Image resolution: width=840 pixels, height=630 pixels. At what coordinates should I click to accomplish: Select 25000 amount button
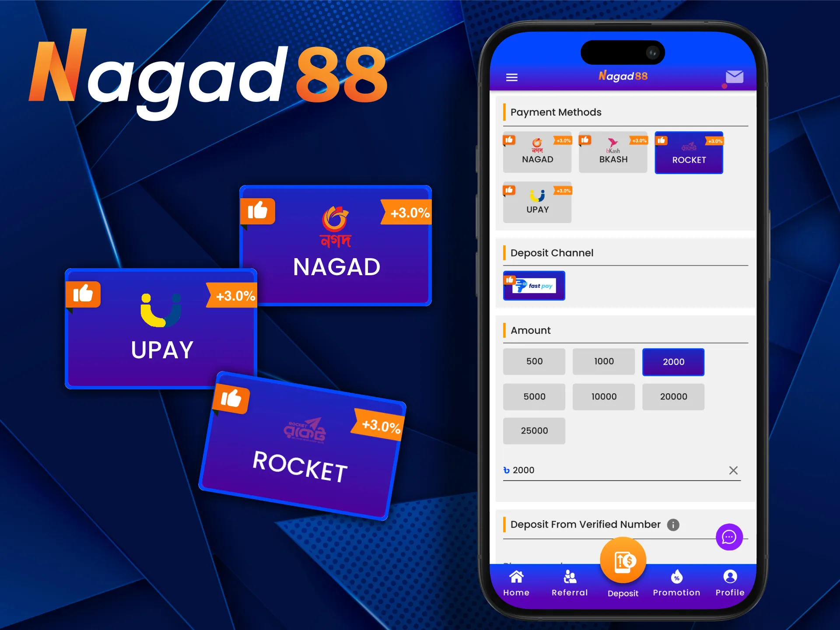pos(534,431)
